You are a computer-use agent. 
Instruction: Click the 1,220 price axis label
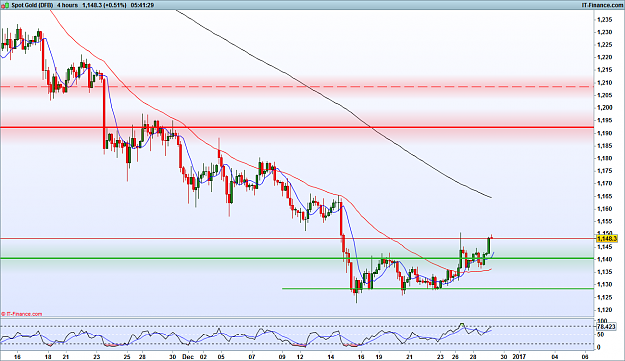pyautogui.click(x=605, y=57)
